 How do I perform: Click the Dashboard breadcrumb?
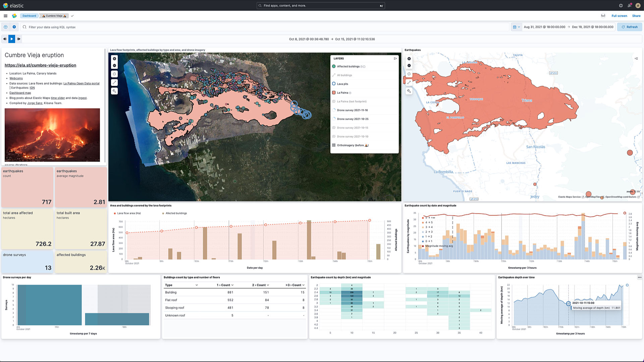pos(29,16)
